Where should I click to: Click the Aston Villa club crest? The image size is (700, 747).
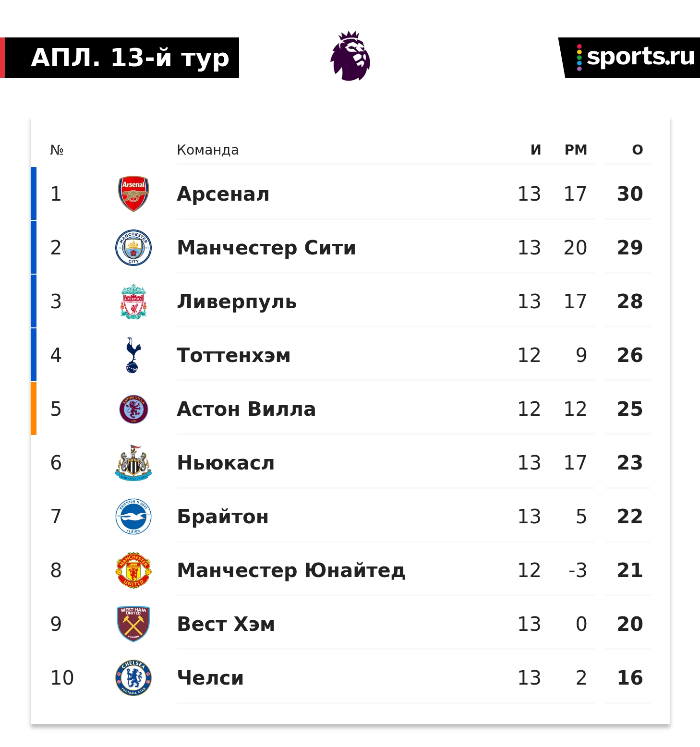tap(133, 409)
